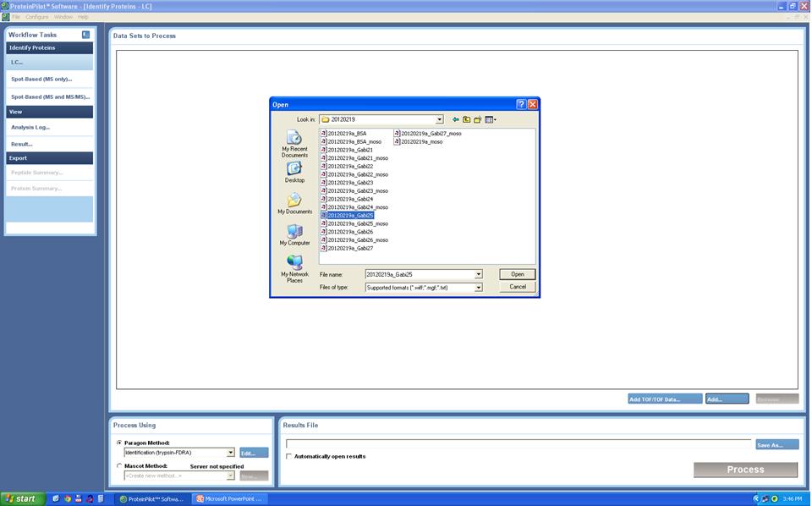Expand the File name dropdown
This screenshot has height=506, width=812.
(x=479, y=274)
